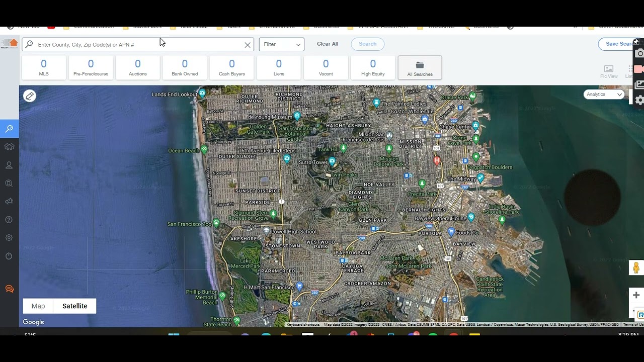Switch map to Satellite view
644x362 pixels.
click(75, 306)
